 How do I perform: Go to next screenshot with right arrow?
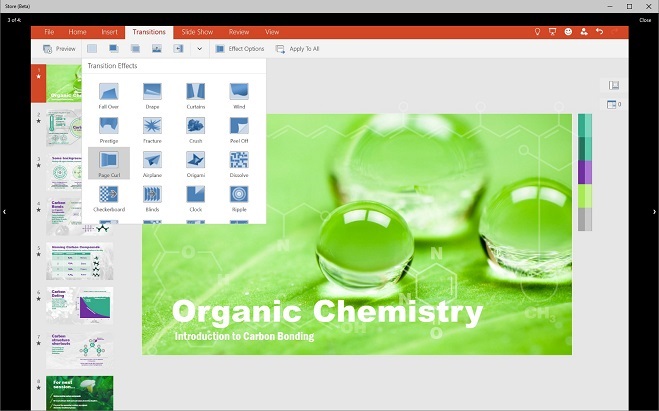click(x=654, y=212)
